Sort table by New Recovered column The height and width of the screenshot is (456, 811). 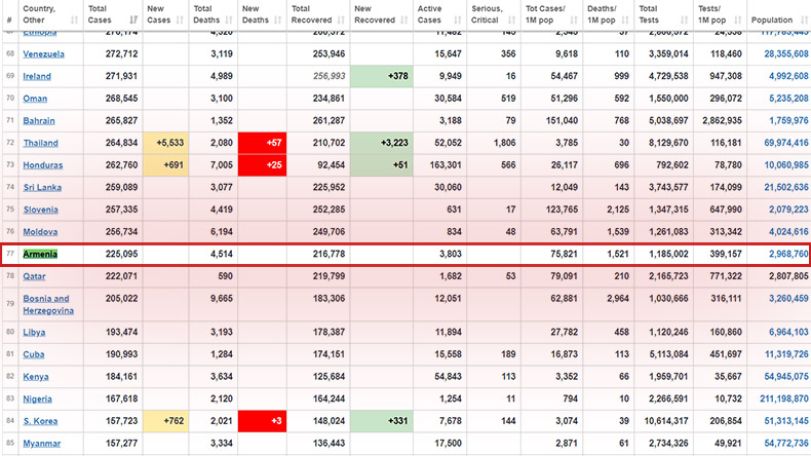382,14
